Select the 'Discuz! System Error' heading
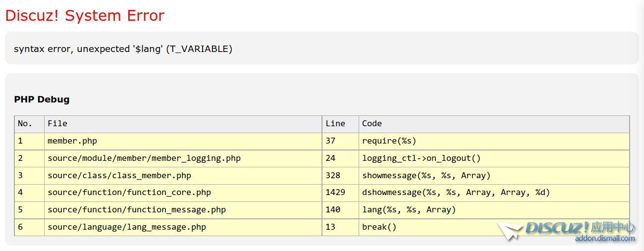 click(85, 16)
